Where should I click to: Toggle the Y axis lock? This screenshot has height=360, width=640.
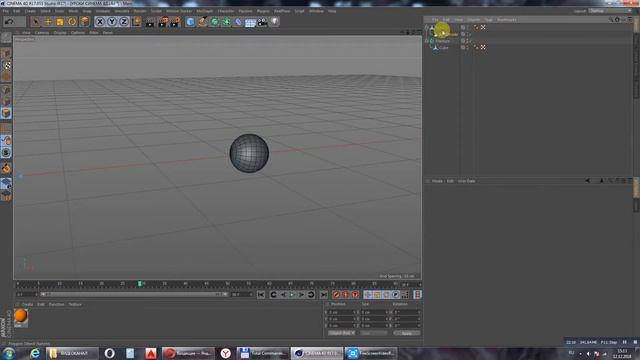[x=112, y=22]
